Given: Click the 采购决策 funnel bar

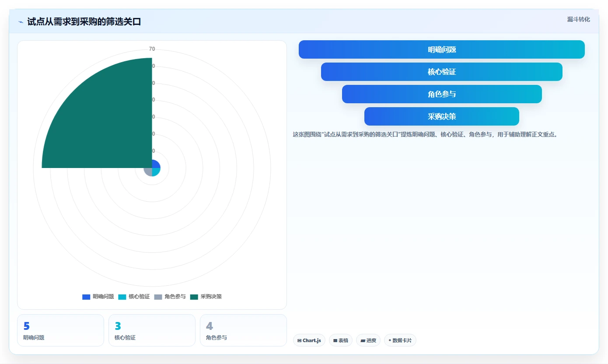Looking at the screenshot, I should tap(442, 116).
